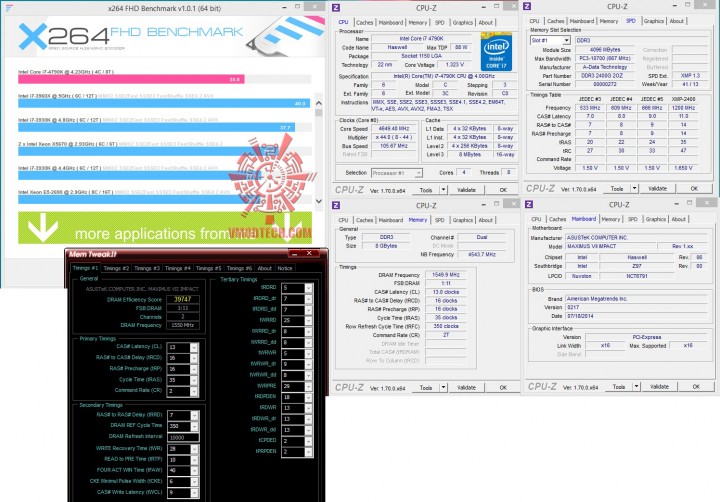Open the tRDRD tertiary timing dropdown
The height and width of the screenshot is (502, 720).
(309, 288)
